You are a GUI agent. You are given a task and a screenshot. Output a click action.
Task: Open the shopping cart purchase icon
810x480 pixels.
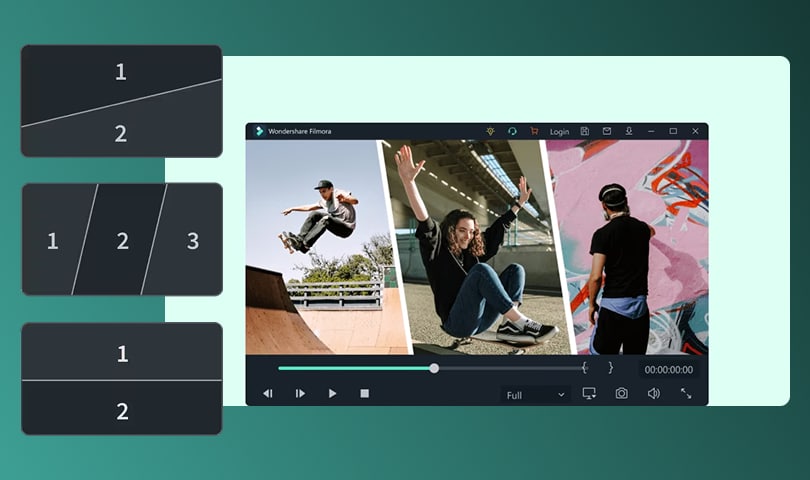pos(534,131)
